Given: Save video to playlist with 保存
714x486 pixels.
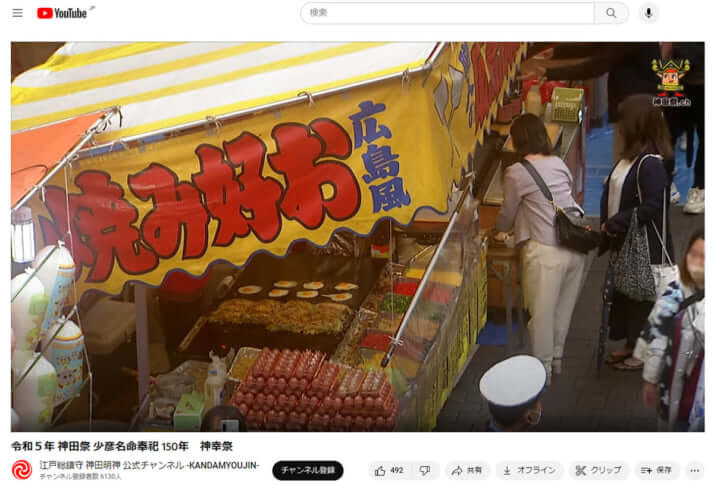Looking at the screenshot, I should (x=656, y=470).
